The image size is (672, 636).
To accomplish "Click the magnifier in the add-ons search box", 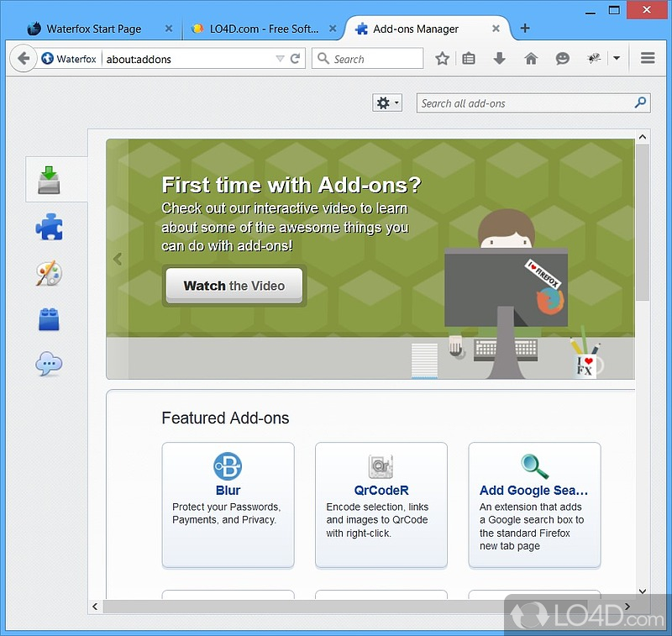I will click(x=640, y=102).
